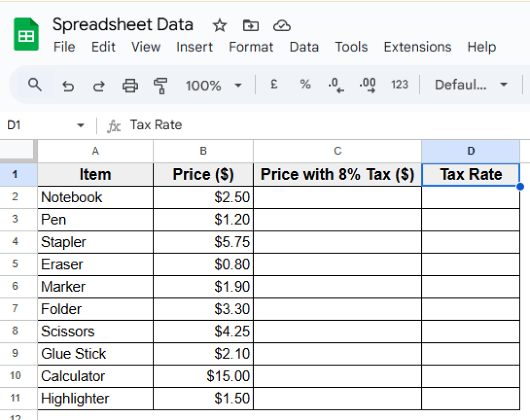Viewport: 530px width, 420px height.
Task: Format selection as percent
Action: (305, 84)
